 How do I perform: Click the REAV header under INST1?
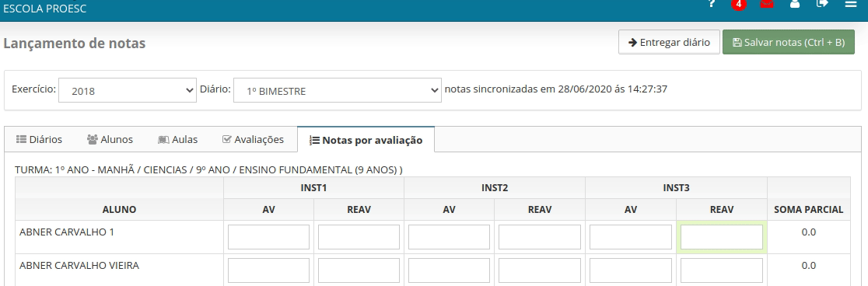[x=359, y=210]
